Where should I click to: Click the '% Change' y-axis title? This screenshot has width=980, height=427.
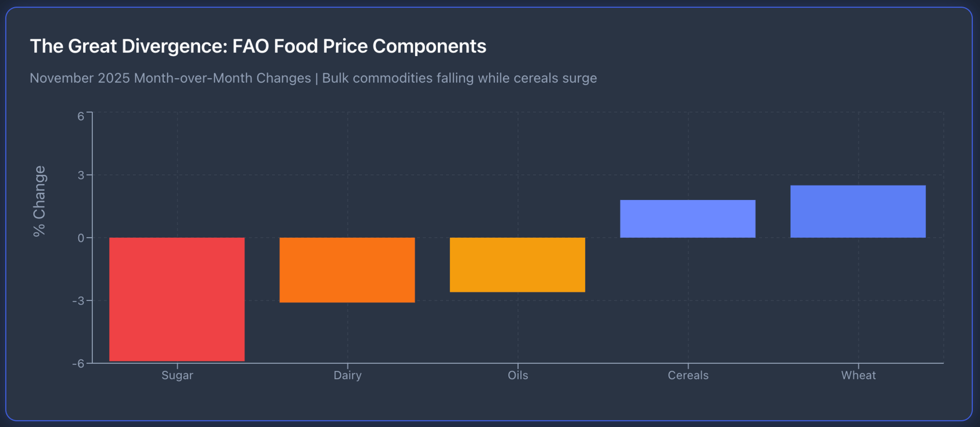tap(39, 201)
